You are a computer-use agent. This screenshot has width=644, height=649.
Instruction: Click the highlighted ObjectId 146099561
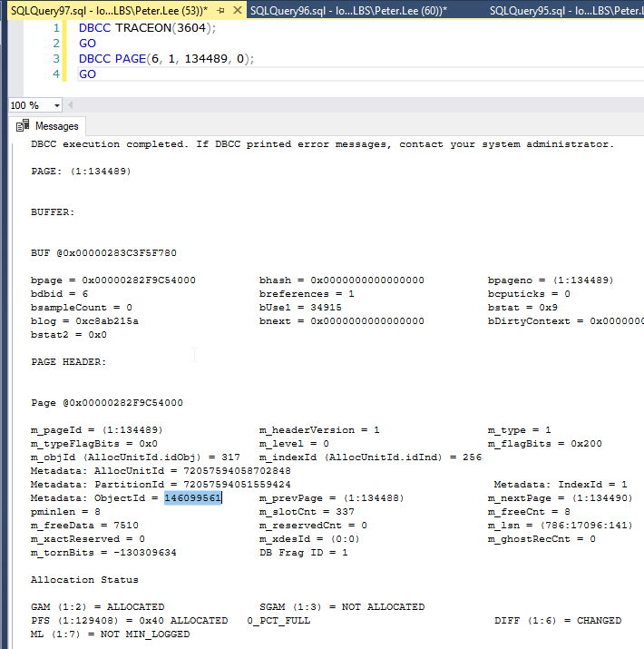pyautogui.click(x=192, y=497)
